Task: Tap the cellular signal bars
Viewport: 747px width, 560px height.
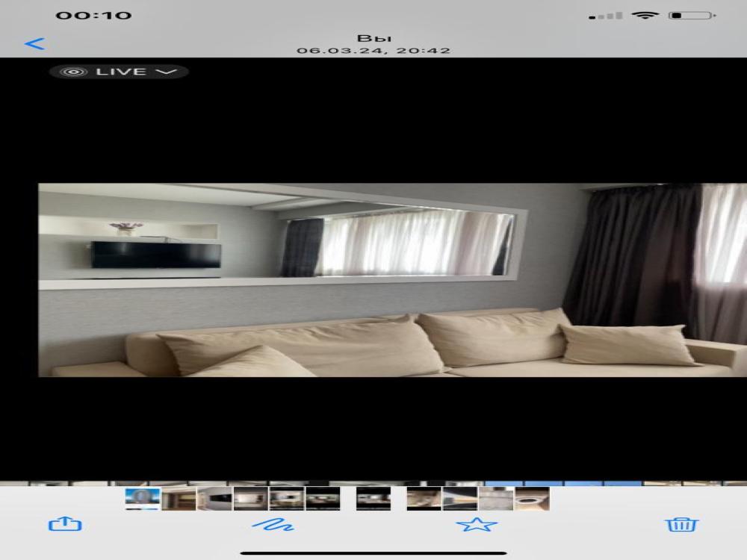Action: point(606,16)
